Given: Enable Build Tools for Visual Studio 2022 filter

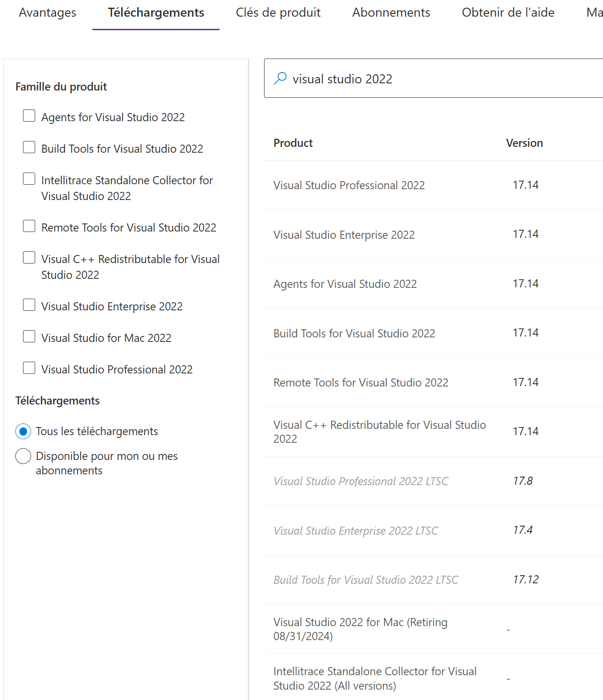Looking at the screenshot, I should 29,147.
